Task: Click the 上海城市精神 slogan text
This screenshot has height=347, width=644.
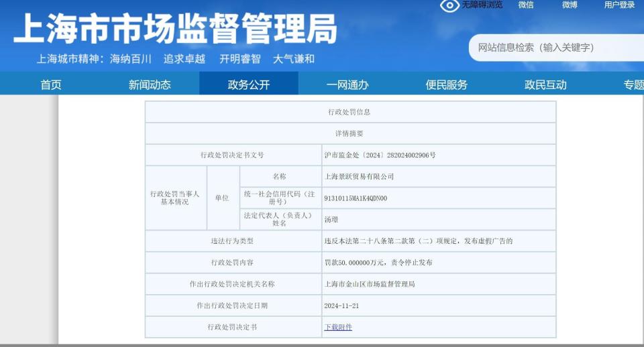Action: click(x=176, y=59)
